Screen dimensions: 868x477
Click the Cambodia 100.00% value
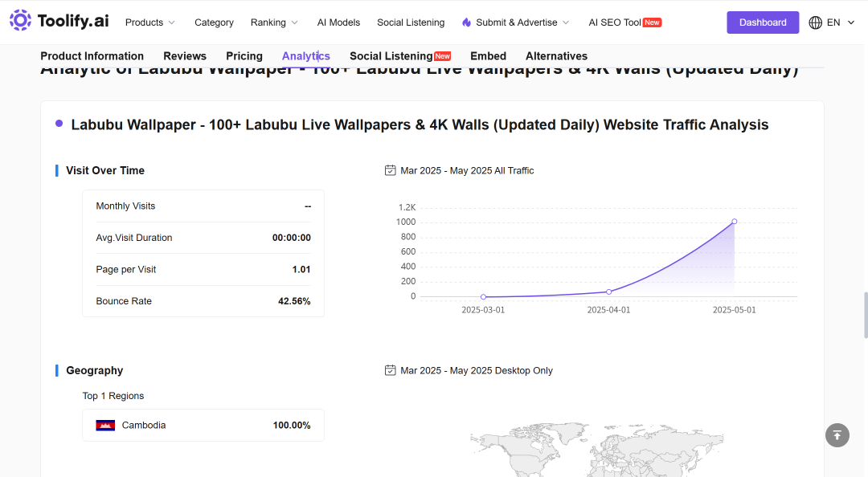pyautogui.click(x=292, y=425)
